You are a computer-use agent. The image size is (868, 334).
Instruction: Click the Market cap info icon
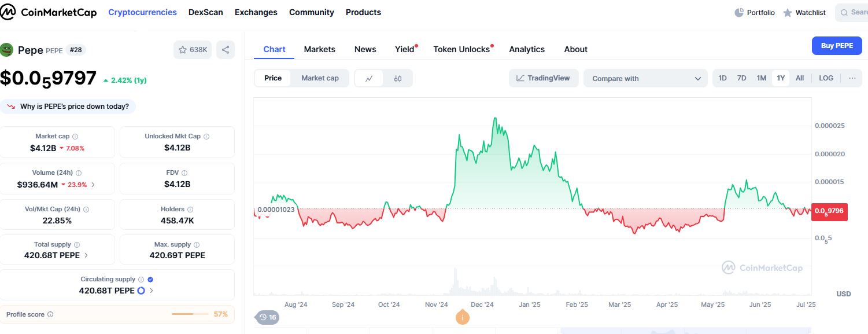[76, 137]
